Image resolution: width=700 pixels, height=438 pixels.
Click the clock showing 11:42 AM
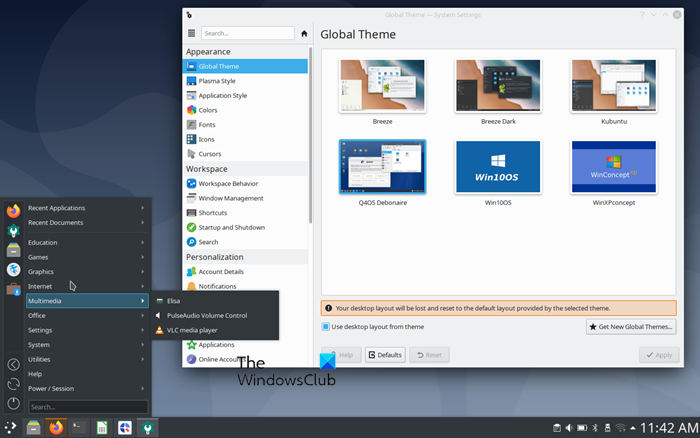click(x=669, y=428)
